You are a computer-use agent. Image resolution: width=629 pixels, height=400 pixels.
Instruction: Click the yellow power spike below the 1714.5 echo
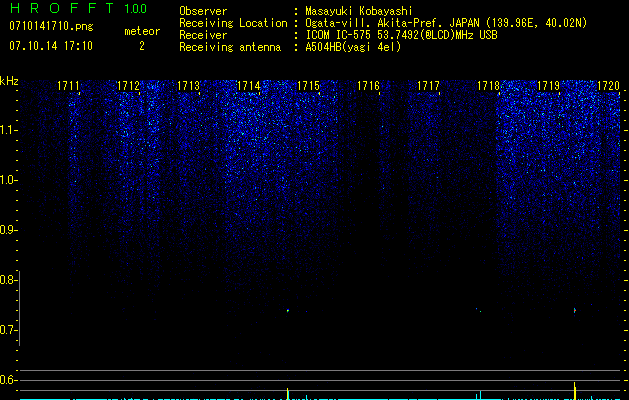click(x=288, y=394)
